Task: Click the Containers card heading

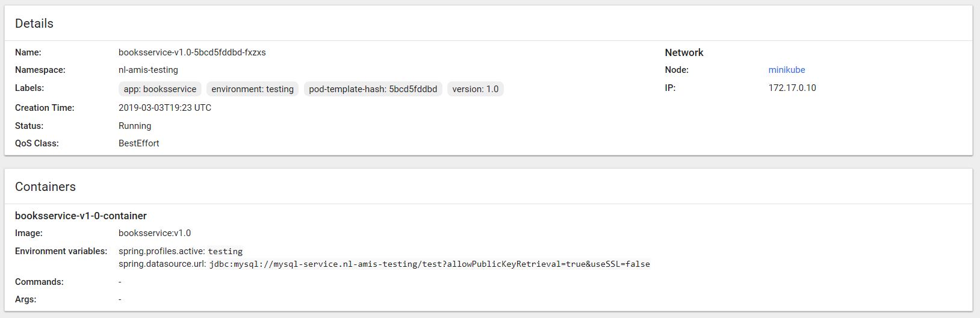Action: tap(45, 187)
